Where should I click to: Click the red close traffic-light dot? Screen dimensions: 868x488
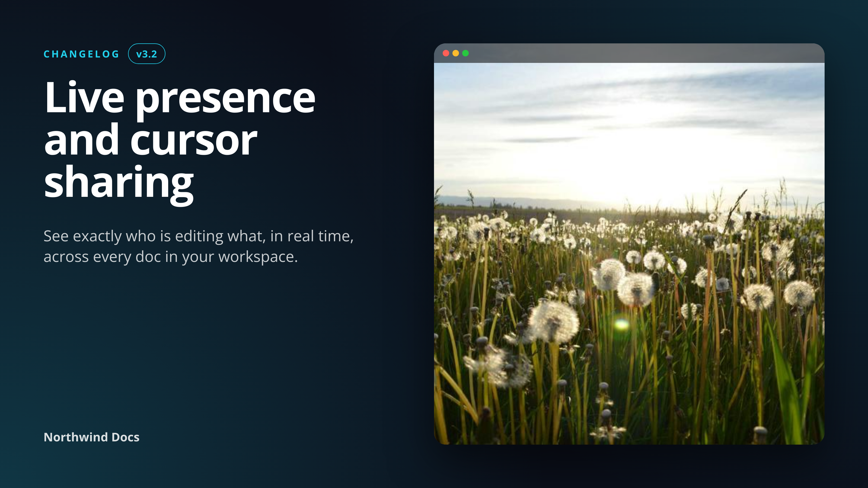click(x=446, y=53)
